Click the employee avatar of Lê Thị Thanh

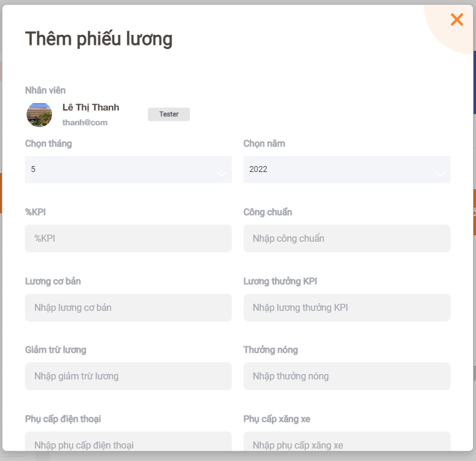pos(39,115)
